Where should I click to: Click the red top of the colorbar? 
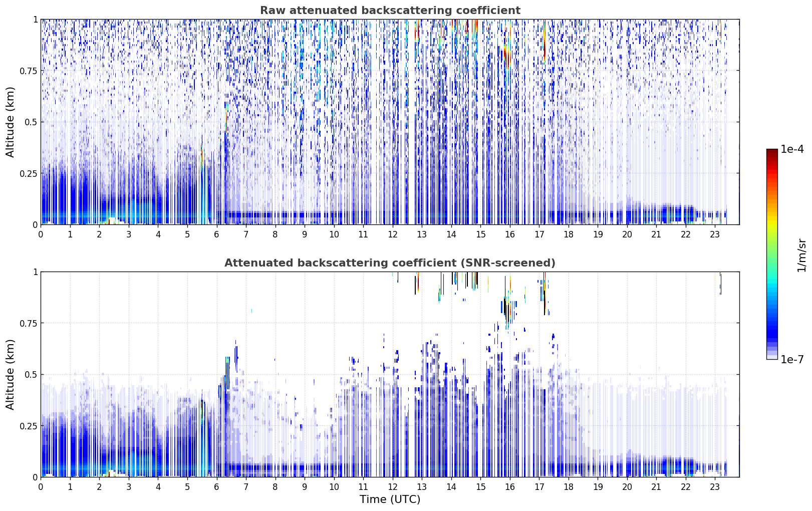coord(772,156)
